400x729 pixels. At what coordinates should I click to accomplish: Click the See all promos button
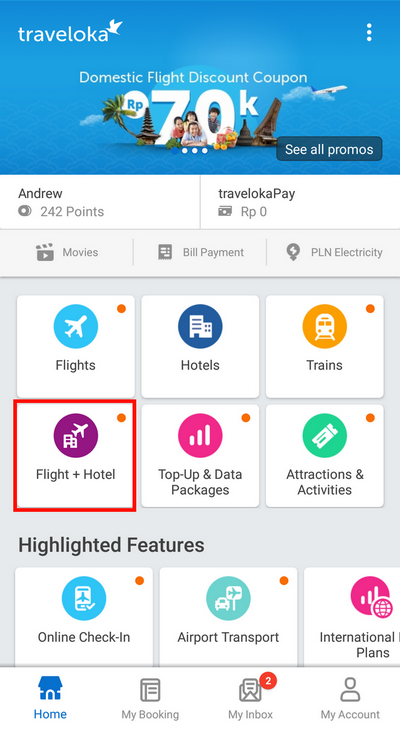pyautogui.click(x=329, y=149)
